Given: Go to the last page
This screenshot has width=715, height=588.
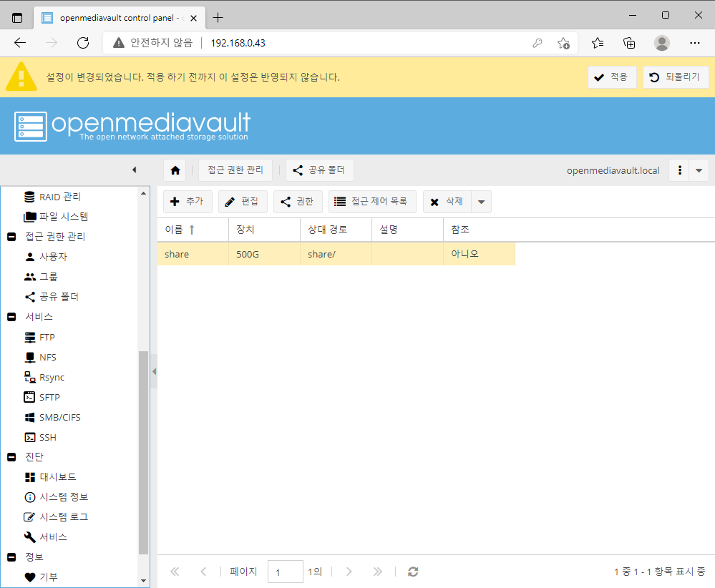Looking at the screenshot, I should pos(378,572).
